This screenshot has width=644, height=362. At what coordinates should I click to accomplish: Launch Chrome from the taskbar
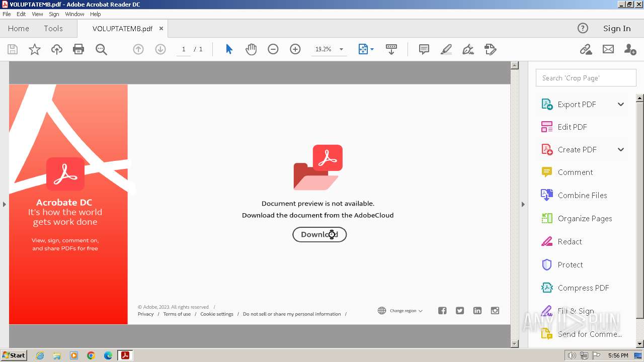[91, 355]
